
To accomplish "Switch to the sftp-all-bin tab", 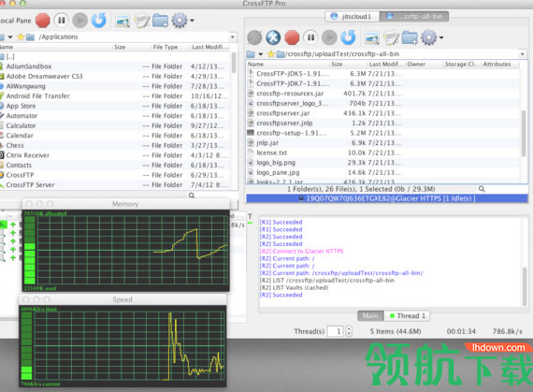I will 413,16.
